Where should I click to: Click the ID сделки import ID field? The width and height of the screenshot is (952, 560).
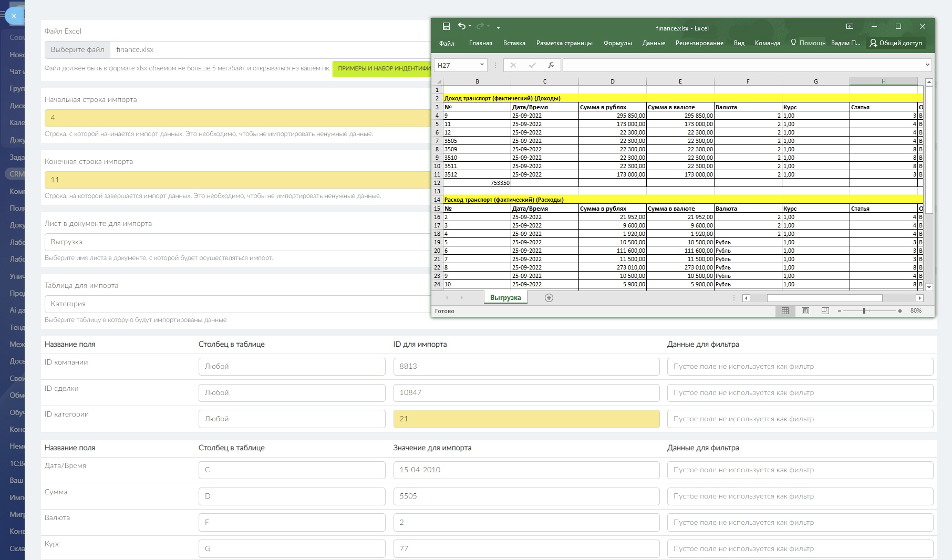pos(526,393)
